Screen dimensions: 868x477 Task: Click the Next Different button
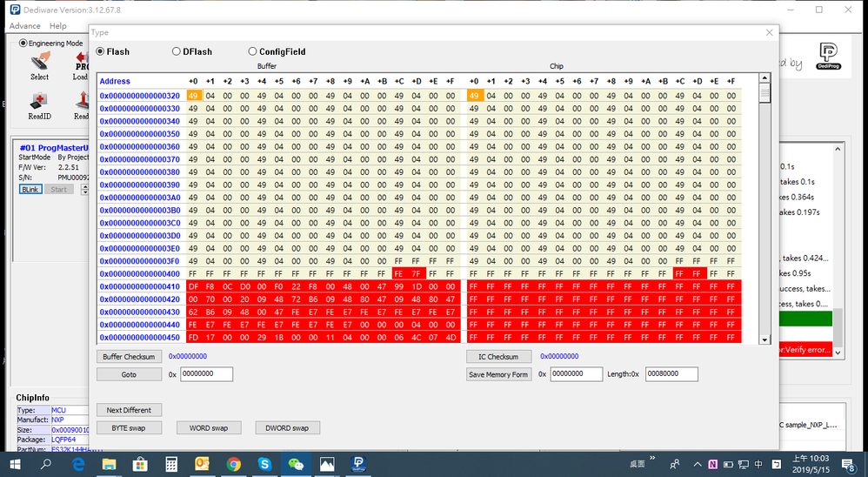pos(129,410)
